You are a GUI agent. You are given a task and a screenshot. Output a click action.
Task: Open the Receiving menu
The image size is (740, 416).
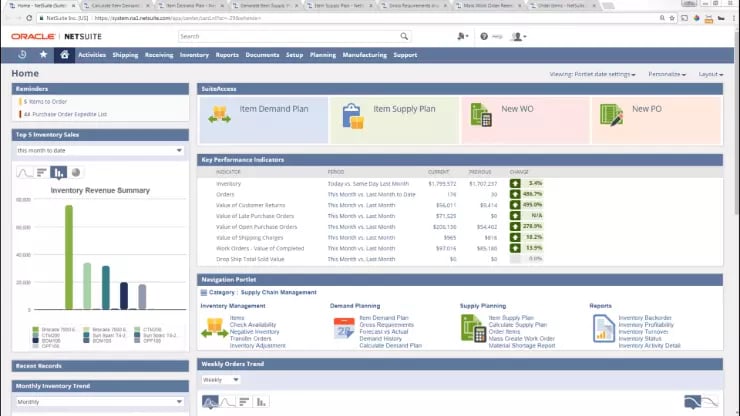point(159,55)
